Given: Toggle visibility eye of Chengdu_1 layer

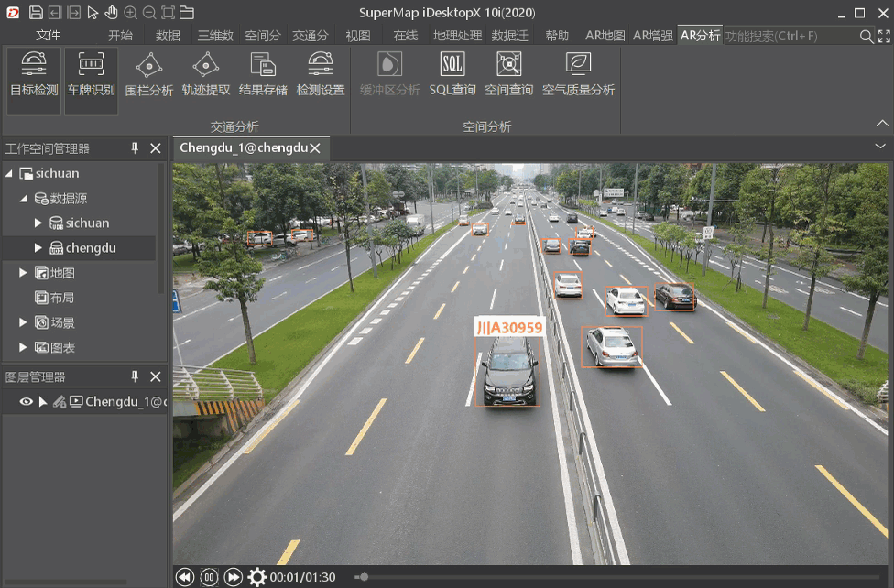Looking at the screenshot, I should (27, 401).
